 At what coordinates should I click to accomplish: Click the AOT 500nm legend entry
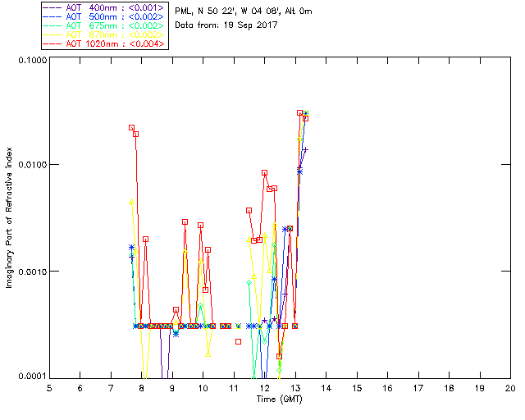(104, 16)
